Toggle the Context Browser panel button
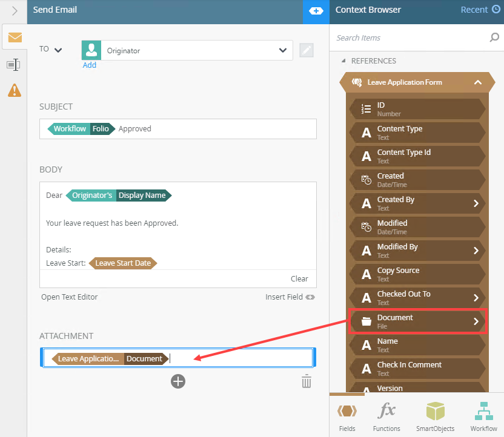504x437 pixels. (316, 10)
